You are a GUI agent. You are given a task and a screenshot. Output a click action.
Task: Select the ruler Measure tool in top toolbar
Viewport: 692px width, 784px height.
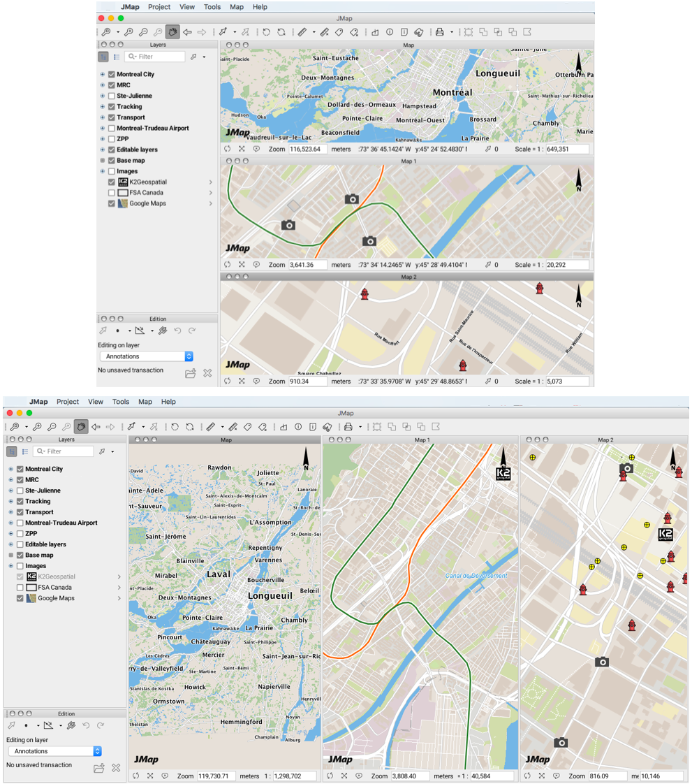pos(302,32)
